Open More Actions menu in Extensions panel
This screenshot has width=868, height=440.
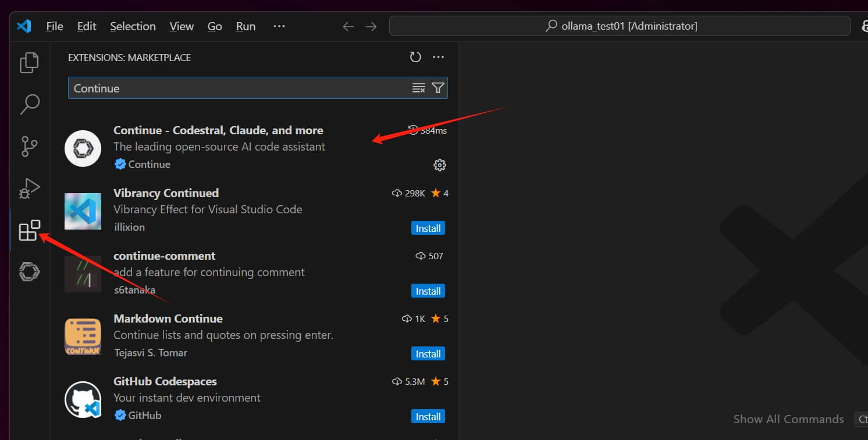tap(438, 57)
